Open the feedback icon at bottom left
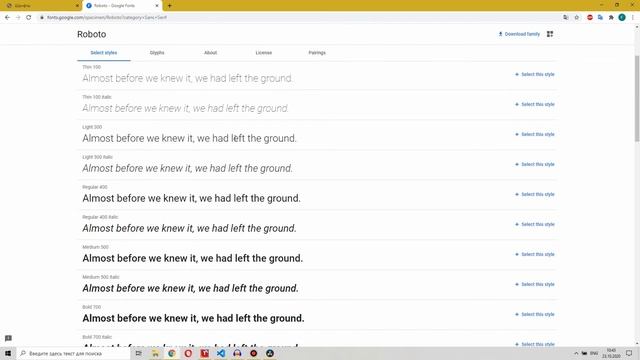 [8, 338]
